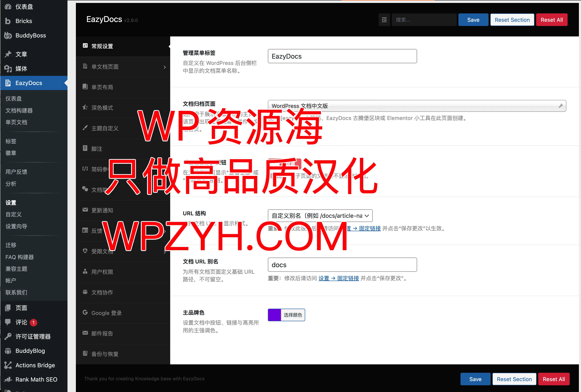The image size is (581, 392).
Task: Click the bottom Save button
Action: point(475,379)
